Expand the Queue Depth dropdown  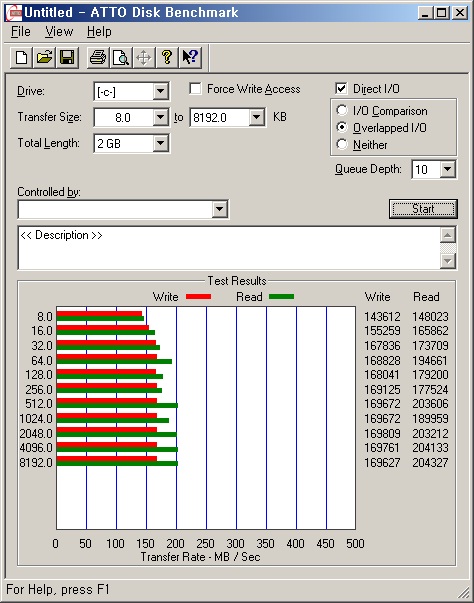point(447,169)
